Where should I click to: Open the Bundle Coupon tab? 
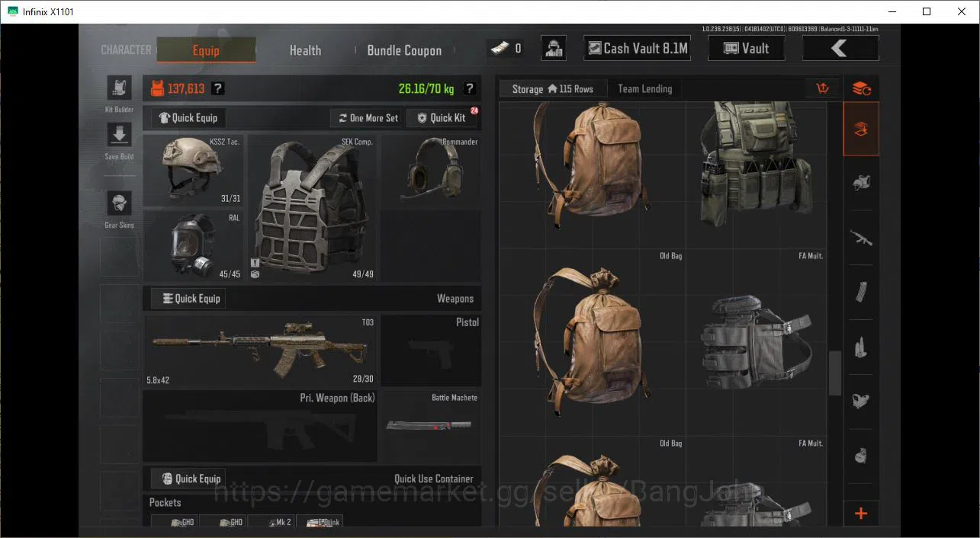click(404, 50)
